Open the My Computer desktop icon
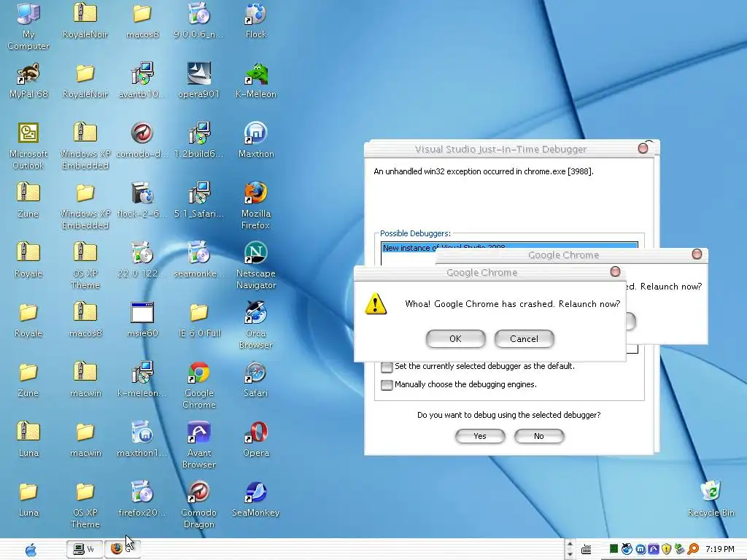Viewport: 747px width, 560px height. [x=28, y=26]
